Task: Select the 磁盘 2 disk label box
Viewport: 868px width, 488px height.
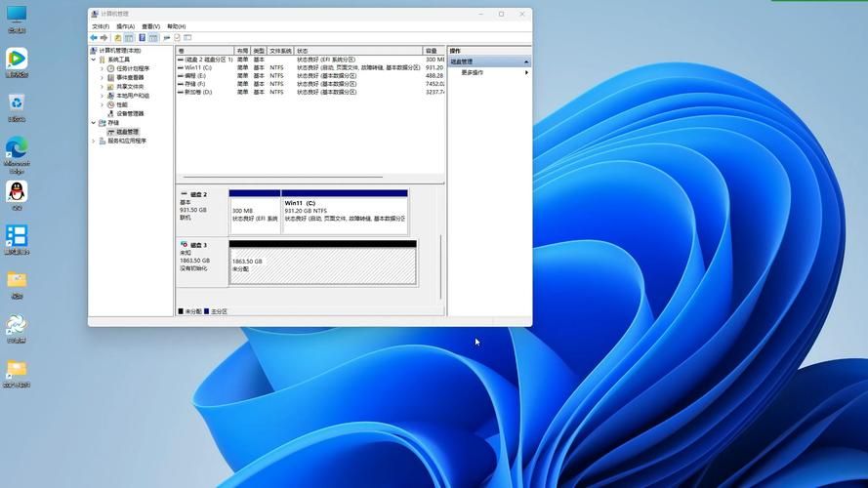Action: [x=202, y=212]
